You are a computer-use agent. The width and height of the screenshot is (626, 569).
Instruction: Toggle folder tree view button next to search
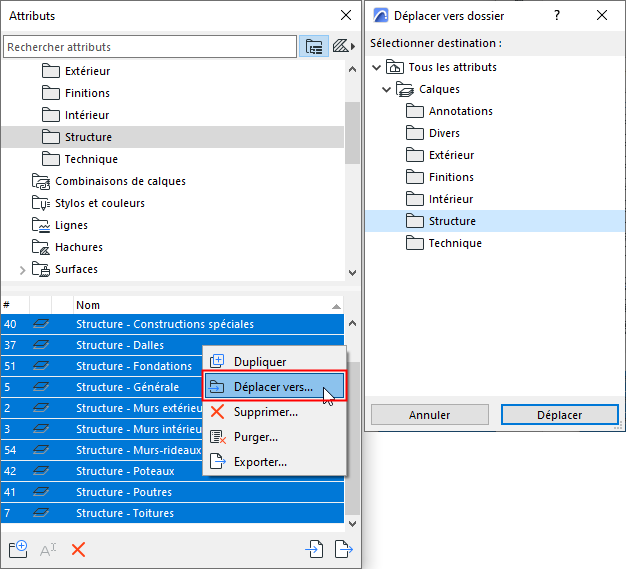pos(314,47)
